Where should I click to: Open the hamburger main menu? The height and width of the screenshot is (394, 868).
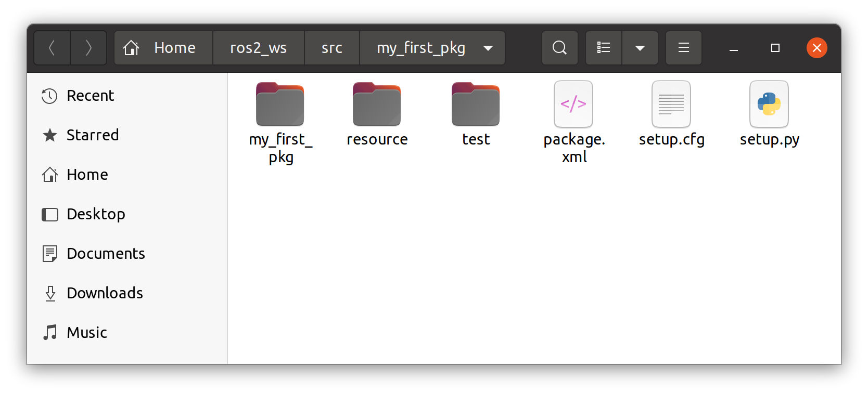[x=684, y=48]
